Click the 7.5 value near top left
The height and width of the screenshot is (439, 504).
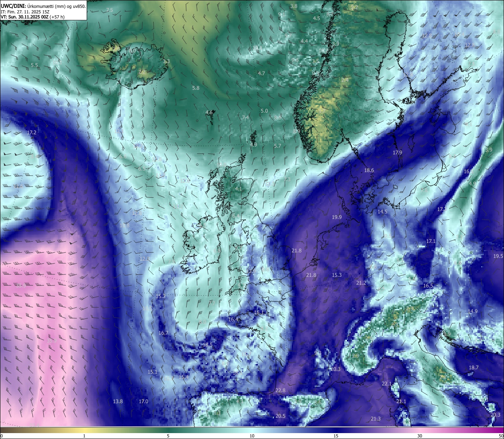coord(109,10)
